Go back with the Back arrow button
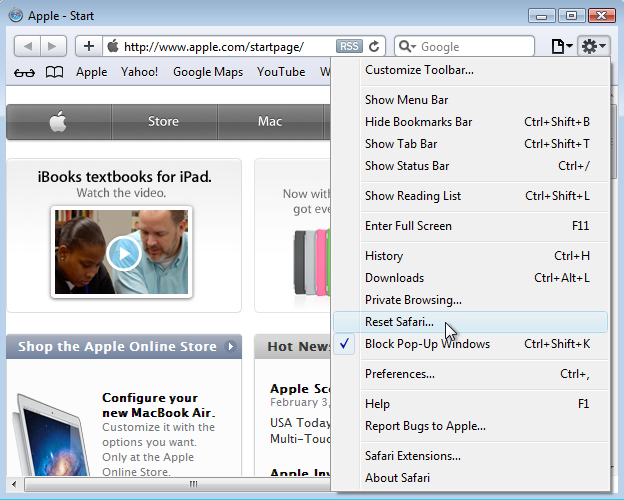 tap(27, 47)
